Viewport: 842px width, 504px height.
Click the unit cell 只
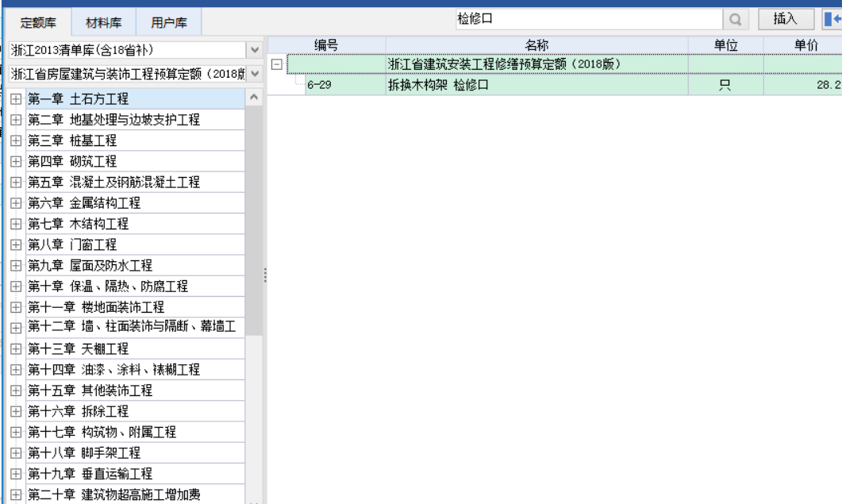pyautogui.click(x=726, y=85)
